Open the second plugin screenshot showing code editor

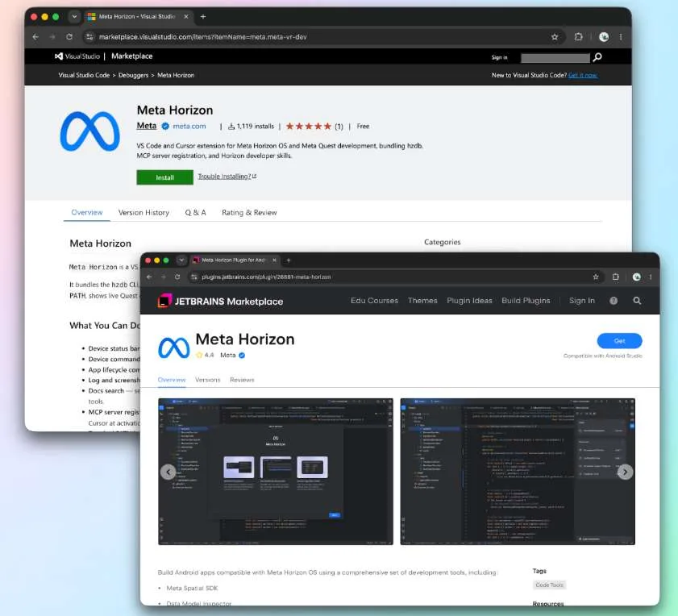[x=518, y=472]
